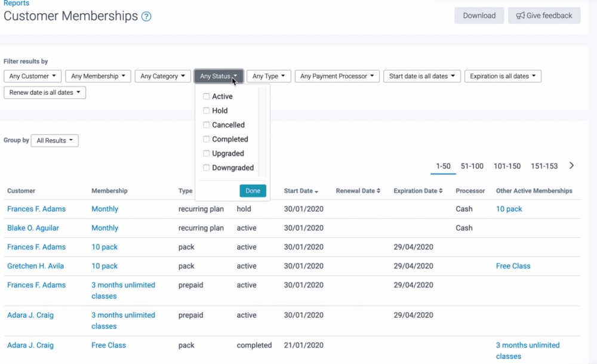Jump to results page 151-153
Viewport: 597px width, 364px height.
(544, 166)
